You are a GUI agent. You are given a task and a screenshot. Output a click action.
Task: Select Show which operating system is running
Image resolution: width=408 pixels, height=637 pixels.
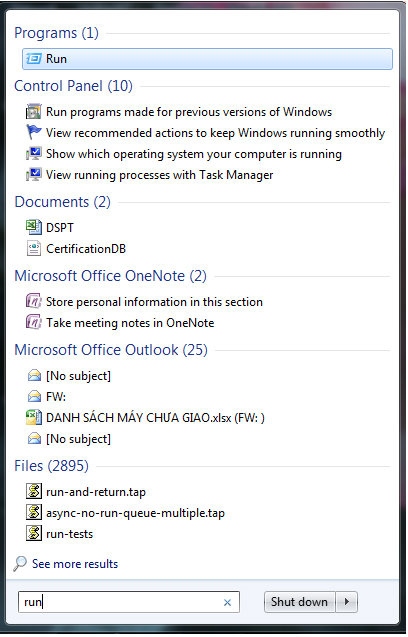(193, 154)
